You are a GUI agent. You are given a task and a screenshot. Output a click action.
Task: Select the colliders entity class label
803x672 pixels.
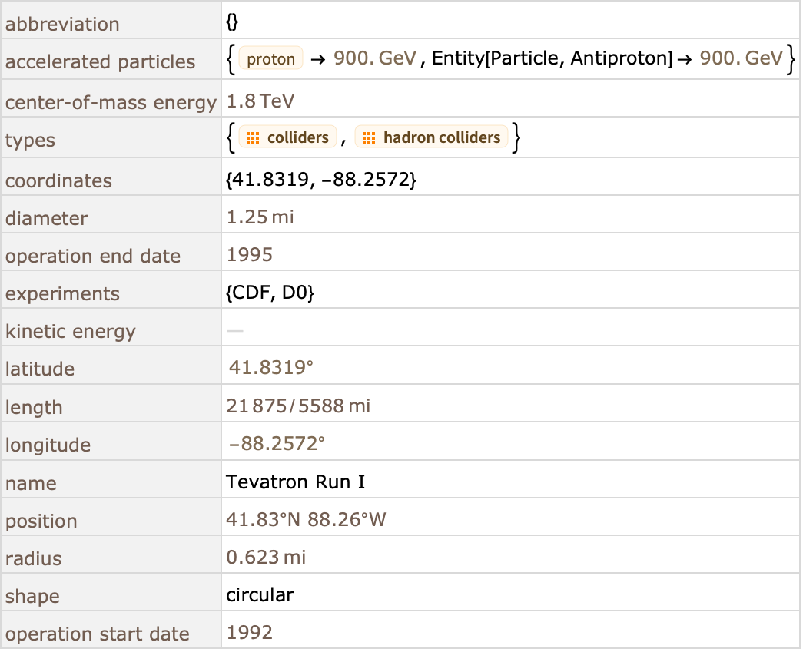298,137
